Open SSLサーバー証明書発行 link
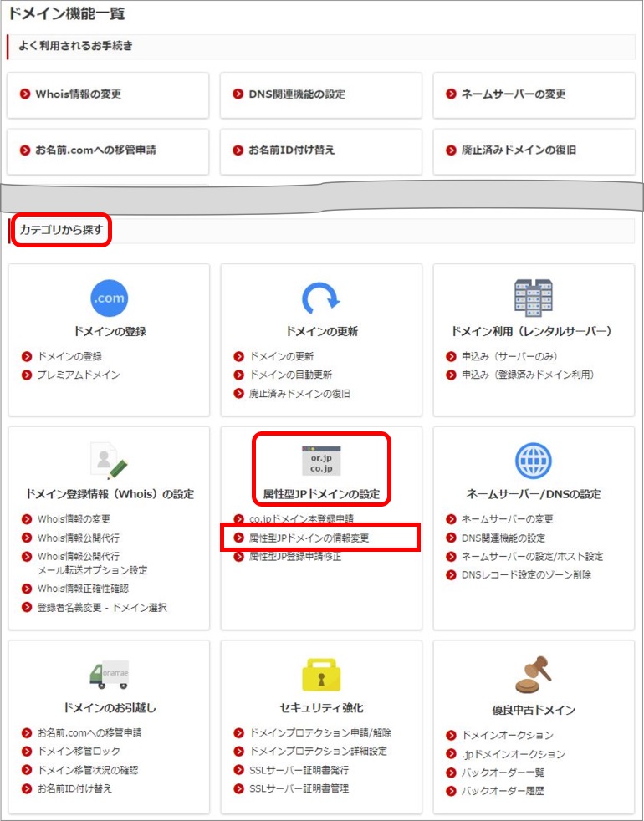644x821 pixels. (x=299, y=770)
